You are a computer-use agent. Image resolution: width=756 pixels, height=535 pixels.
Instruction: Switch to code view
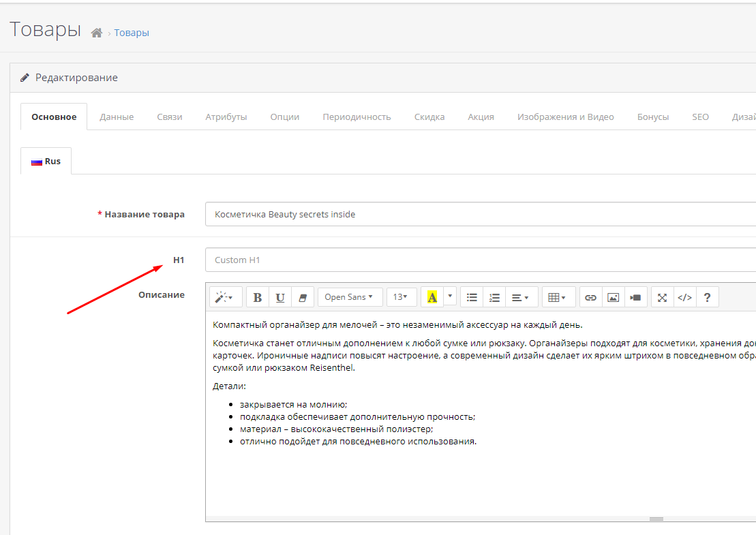[x=685, y=297]
